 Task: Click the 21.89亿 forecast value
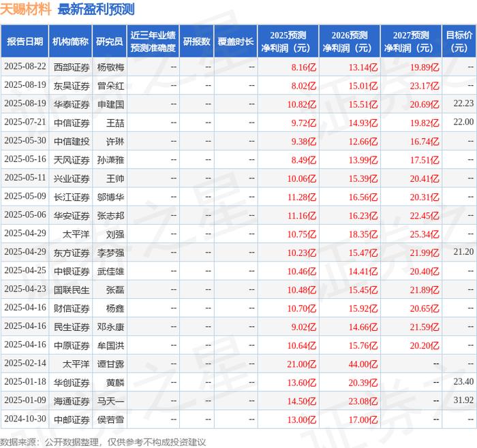point(425,289)
